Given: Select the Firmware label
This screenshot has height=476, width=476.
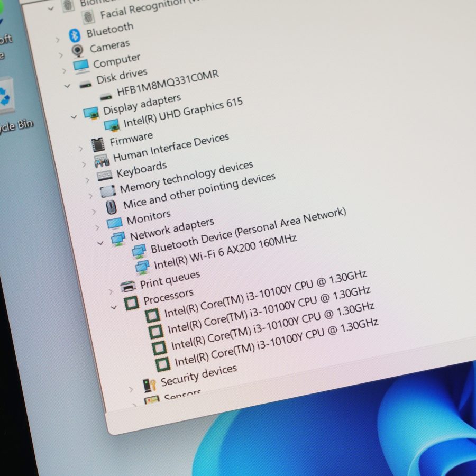Looking at the screenshot, I should (x=131, y=139).
